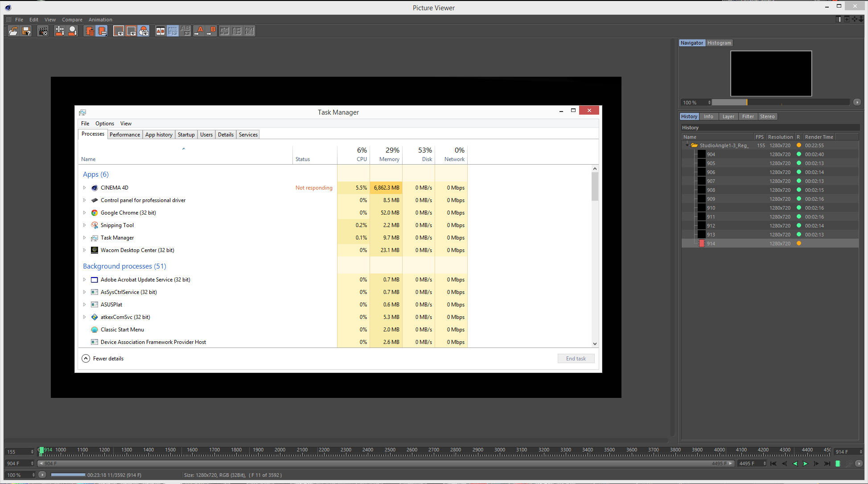The height and width of the screenshot is (484, 868).
Task: Open the Compare menu
Action: tap(72, 20)
